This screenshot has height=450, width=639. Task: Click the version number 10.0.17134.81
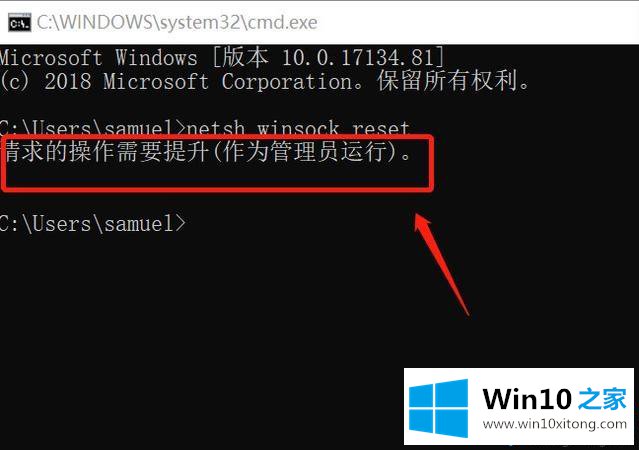357,57
